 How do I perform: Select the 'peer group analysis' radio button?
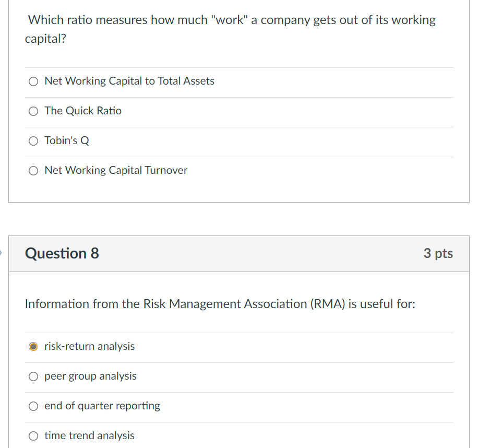(33, 376)
